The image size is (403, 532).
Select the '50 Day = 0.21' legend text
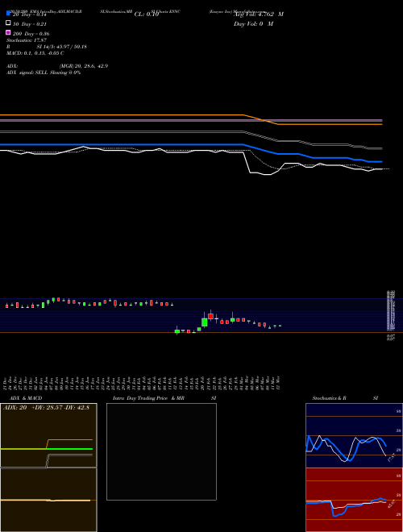30,24
